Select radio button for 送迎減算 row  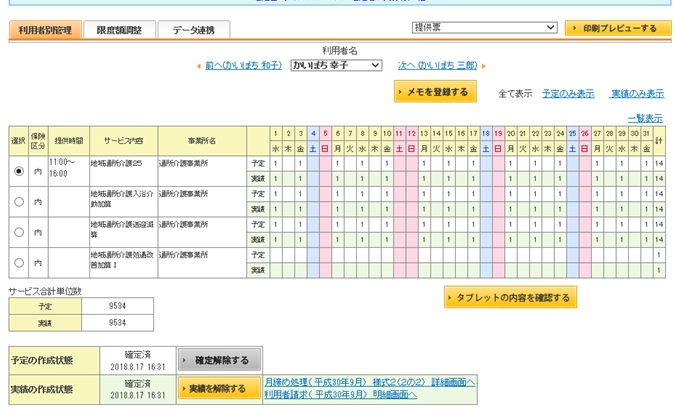[x=19, y=232]
